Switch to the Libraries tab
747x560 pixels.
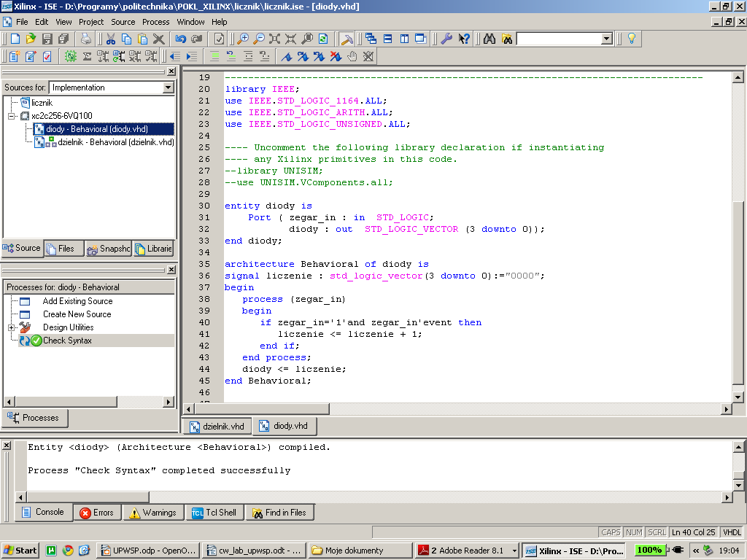coord(153,249)
